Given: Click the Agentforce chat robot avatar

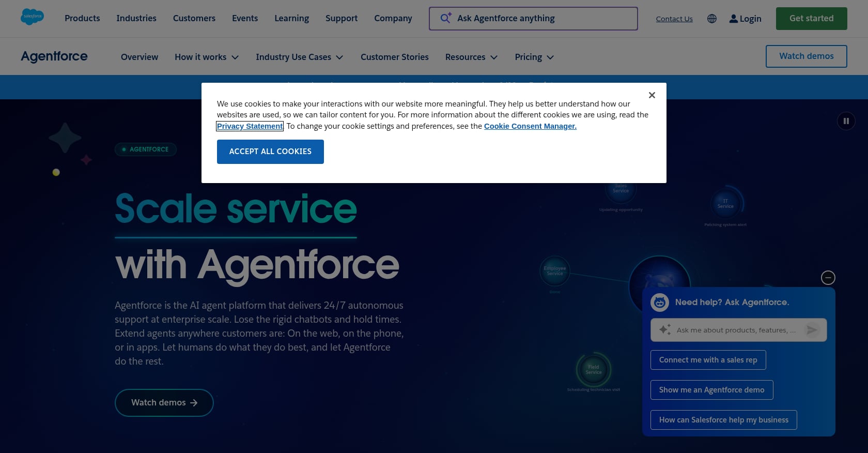Looking at the screenshot, I should click(x=660, y=302).
